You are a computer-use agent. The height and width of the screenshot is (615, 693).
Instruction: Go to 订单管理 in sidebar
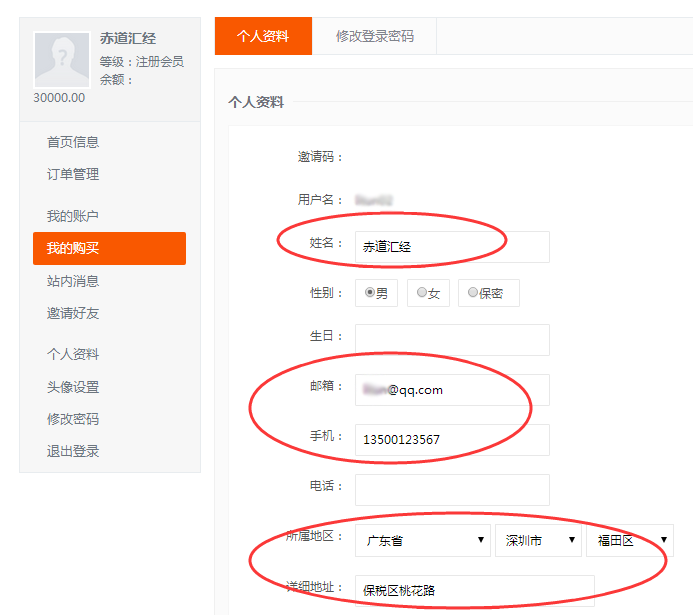pyautogui.click(x=73, y=174)
